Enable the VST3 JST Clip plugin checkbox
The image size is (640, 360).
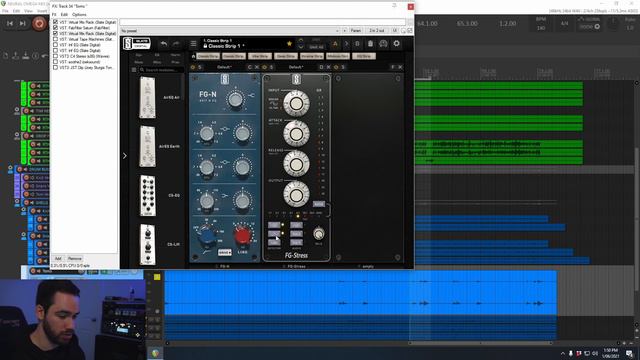56,68
